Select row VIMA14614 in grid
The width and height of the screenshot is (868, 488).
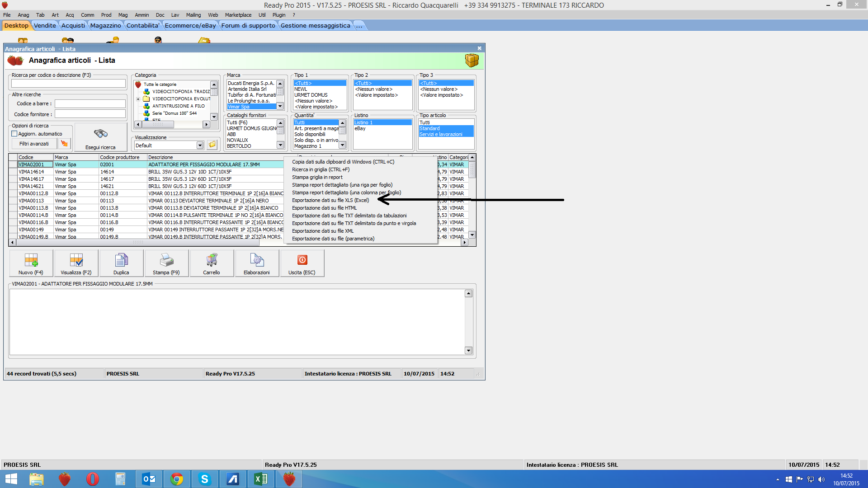tap(150, 172)
